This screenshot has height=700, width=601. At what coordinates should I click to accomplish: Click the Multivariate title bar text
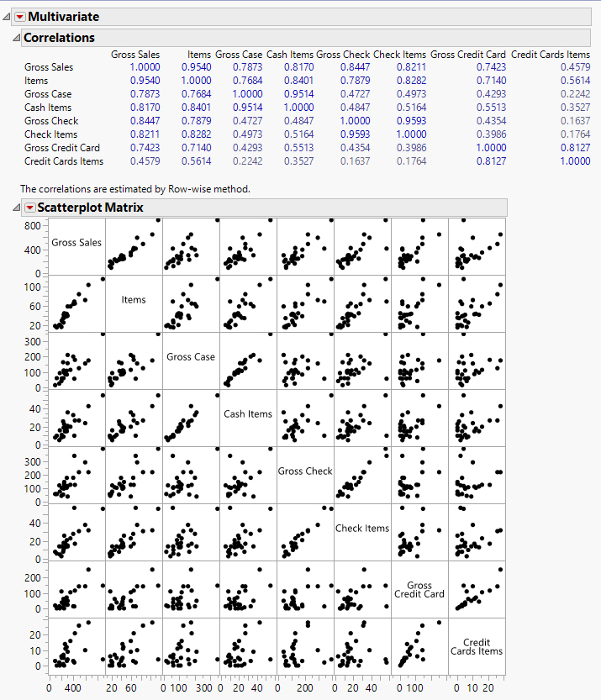[64, 17]
